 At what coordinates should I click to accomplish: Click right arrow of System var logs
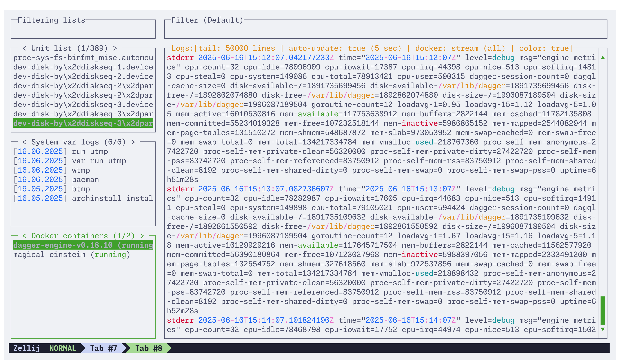tap(133, 142)
